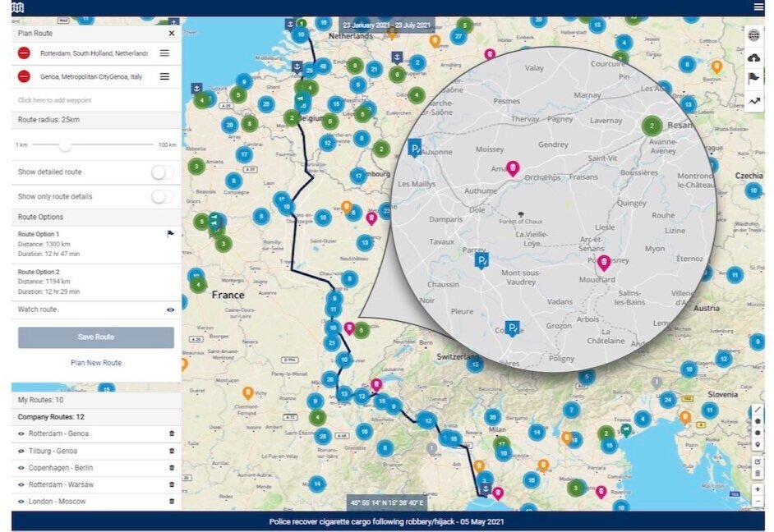Select the flag icon beside Route Option 1
The width and height of the screenshot is (774, 532).
point(170,234)
